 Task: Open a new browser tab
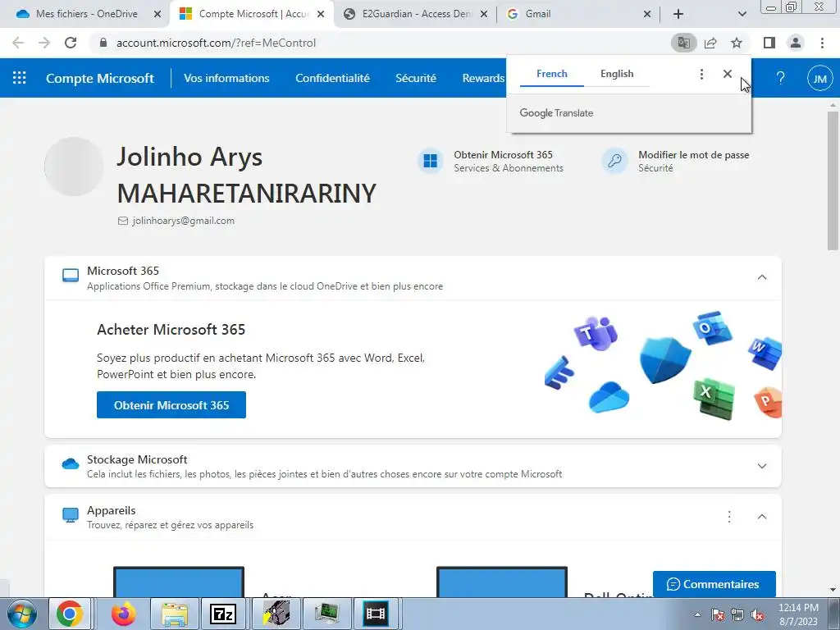[x=678, y=14]
